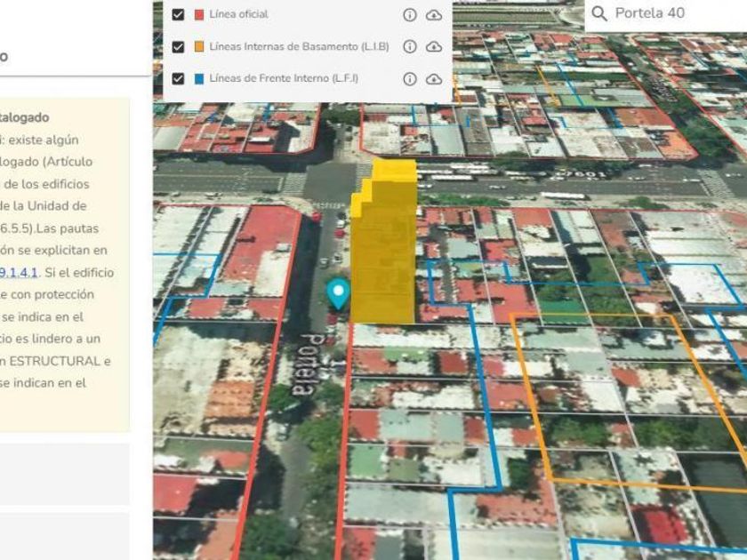Click the Línea oficial layer label
Viewport: 747px width, 560px height.
tap(238, 14)
